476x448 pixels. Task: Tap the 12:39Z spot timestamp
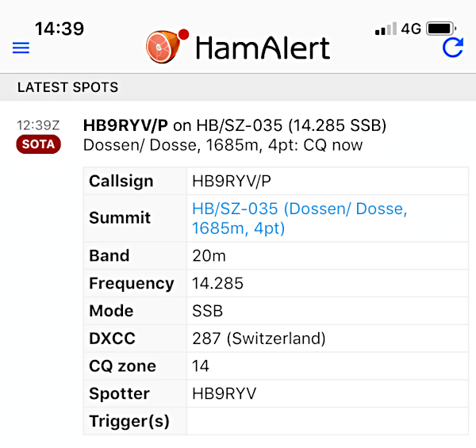pyautogui.click(x=38, y=125)
